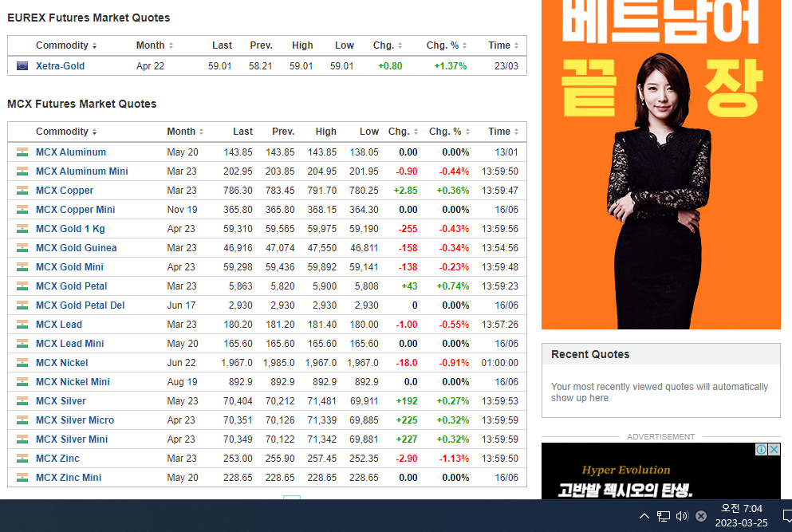Open the MCX Zinc quote link
The image size is (792, 532).
pyautogui.click(x=57, y=459)
